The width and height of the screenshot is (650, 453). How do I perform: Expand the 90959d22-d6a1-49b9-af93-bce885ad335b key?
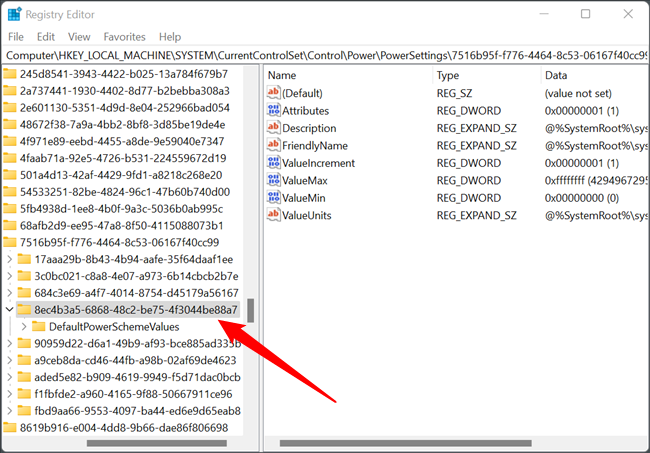click(x=10, y=343)
